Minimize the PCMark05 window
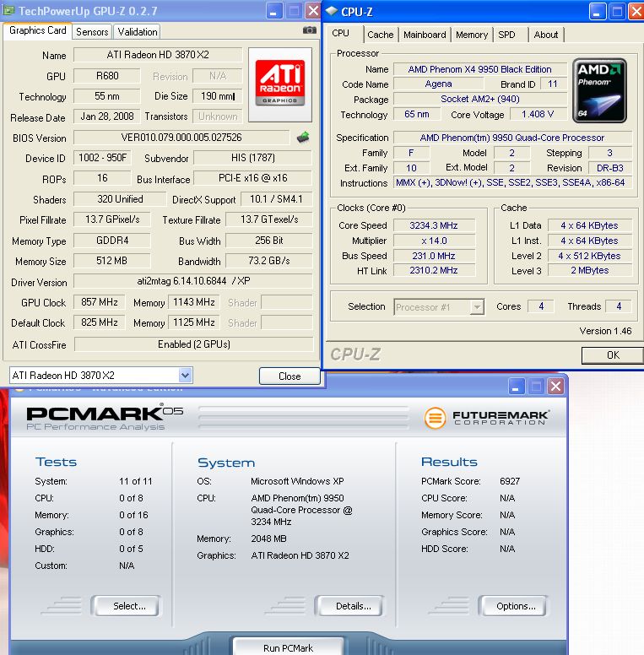 click(x=517, y=387)
